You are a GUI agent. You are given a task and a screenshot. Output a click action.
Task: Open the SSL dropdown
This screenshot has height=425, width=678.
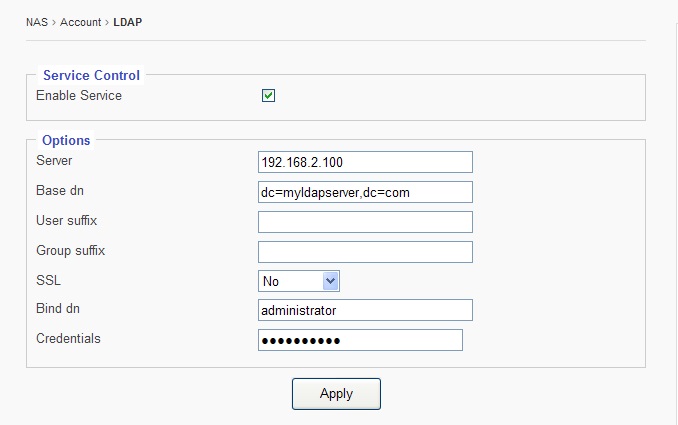[300, 281]
